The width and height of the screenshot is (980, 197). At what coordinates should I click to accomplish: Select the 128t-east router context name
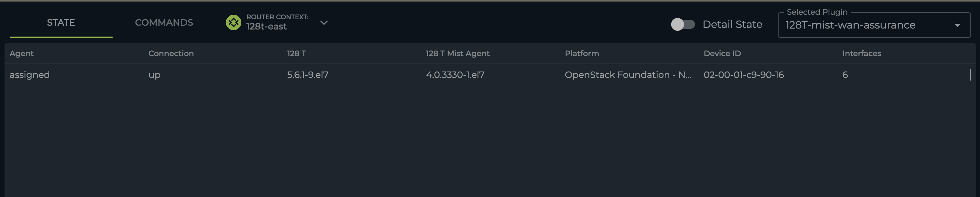pos(266,27)
